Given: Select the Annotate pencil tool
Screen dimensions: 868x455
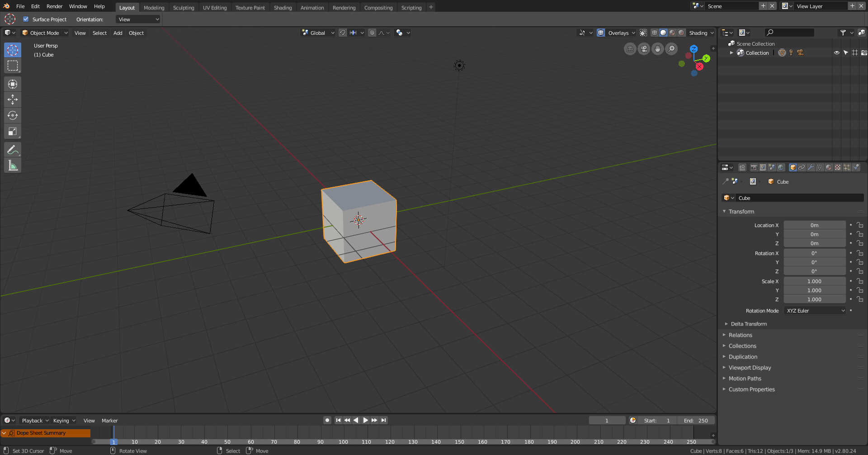Looking at the screenshot, I should [13, 150].
